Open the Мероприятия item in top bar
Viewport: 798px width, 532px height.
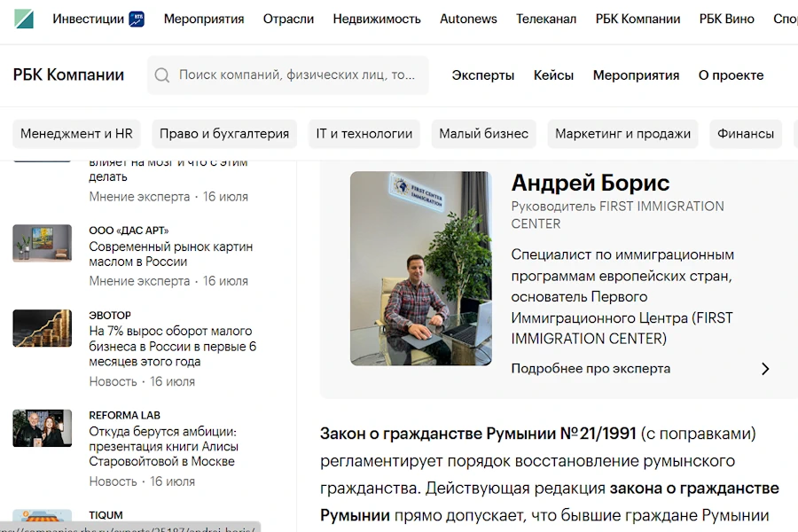pyautogui.click(x=204, y=19)
